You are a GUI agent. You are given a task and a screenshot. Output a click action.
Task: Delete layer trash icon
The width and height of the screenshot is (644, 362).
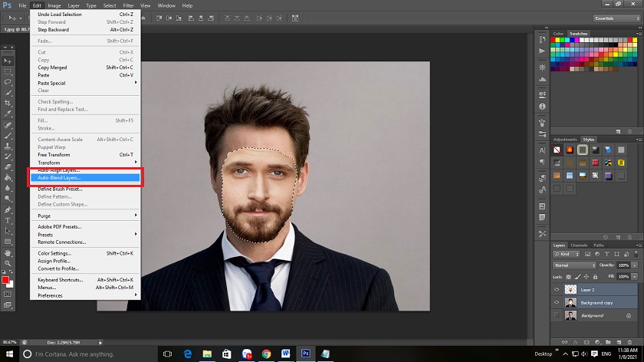tap(629, 342)
